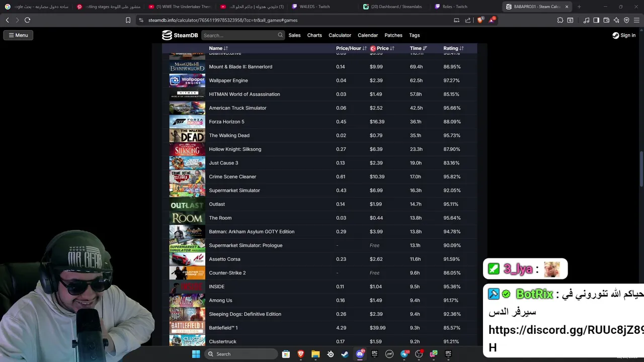Open Forza Horizon 5 game link
644x362 pixels.
[x=226, y=122]
